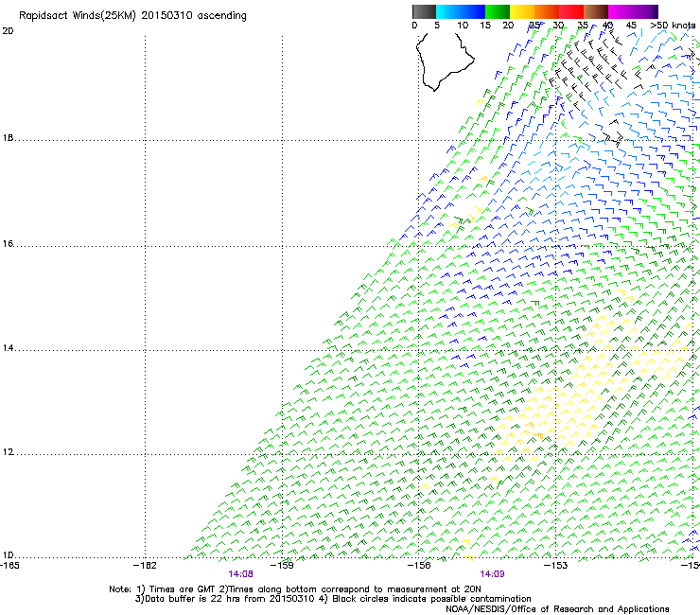Click the green 15-20 knots color swatch

pos(498,11)
